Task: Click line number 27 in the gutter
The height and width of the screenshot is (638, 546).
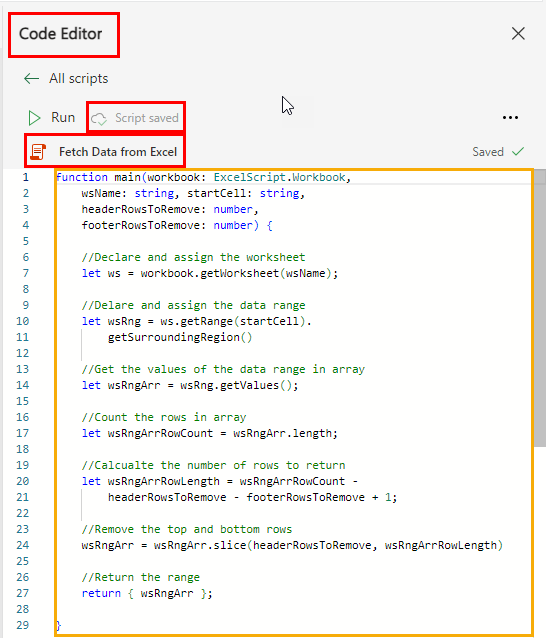Action: (22, 593)
